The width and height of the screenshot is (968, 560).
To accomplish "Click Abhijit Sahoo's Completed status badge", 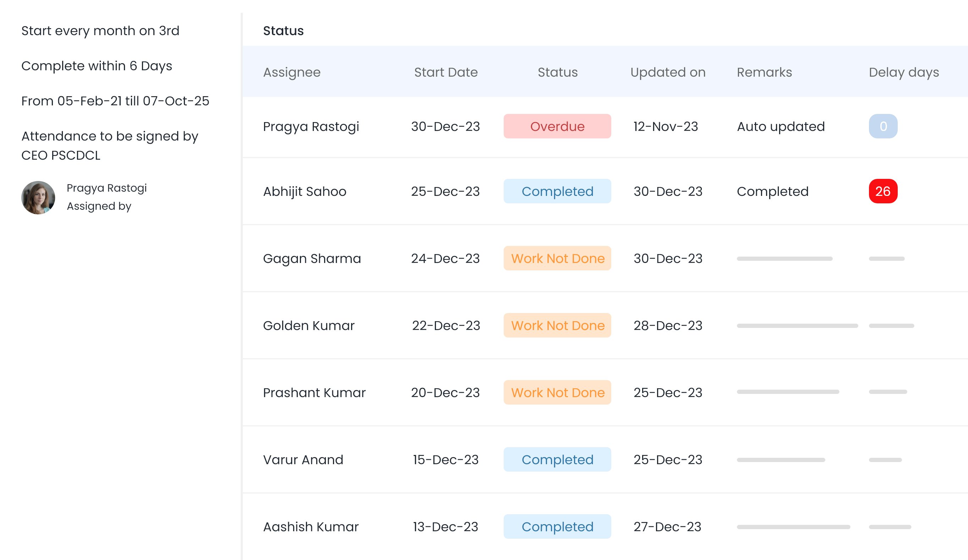I will click(557, 191).
